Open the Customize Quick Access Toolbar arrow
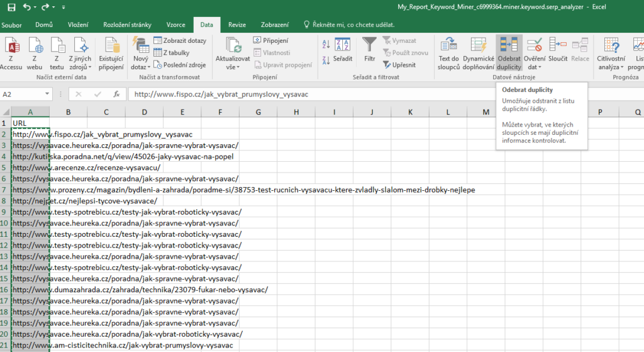644x352 pixels. click(x=64, y=8)
